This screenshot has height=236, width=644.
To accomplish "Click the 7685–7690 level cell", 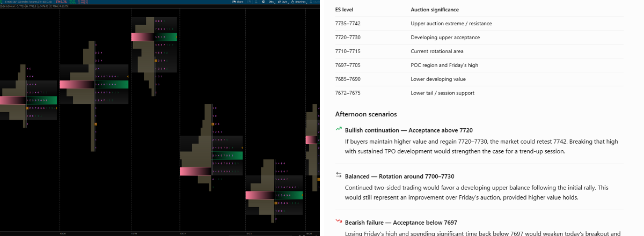I will point(348,79).
